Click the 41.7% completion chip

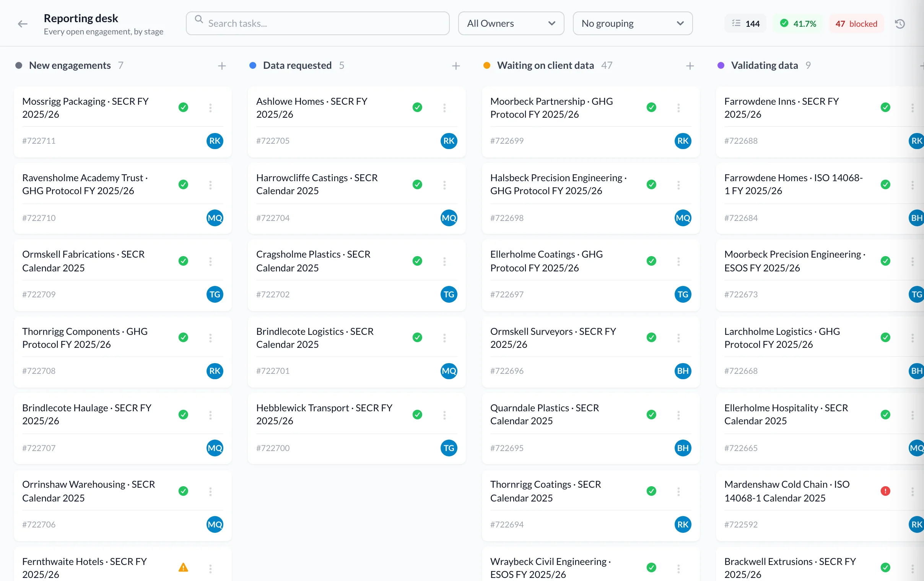pos(798,24)
